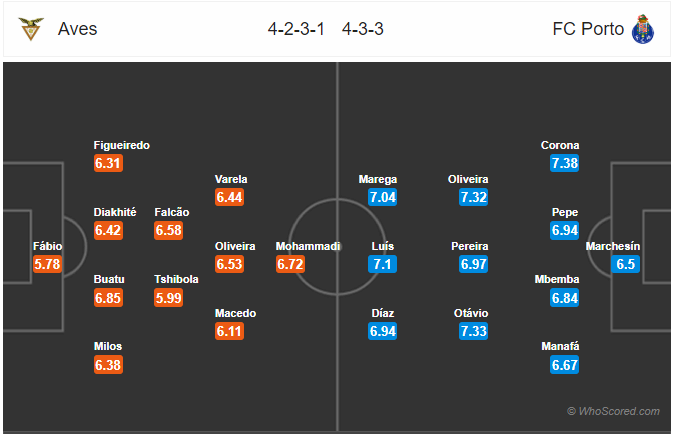Select Marchesín's 6.5 rating badge
Viewport: 674px width, 434px height.
point(625,264)
